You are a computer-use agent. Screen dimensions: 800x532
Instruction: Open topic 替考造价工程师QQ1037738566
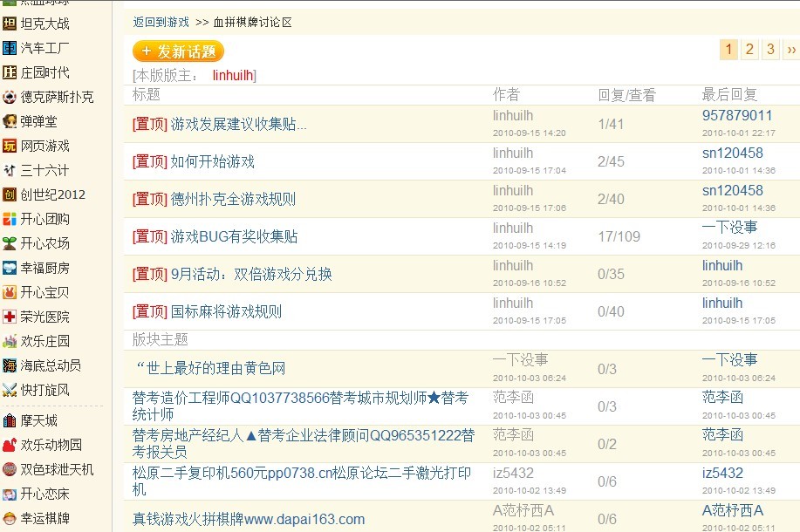coord(300,406)
